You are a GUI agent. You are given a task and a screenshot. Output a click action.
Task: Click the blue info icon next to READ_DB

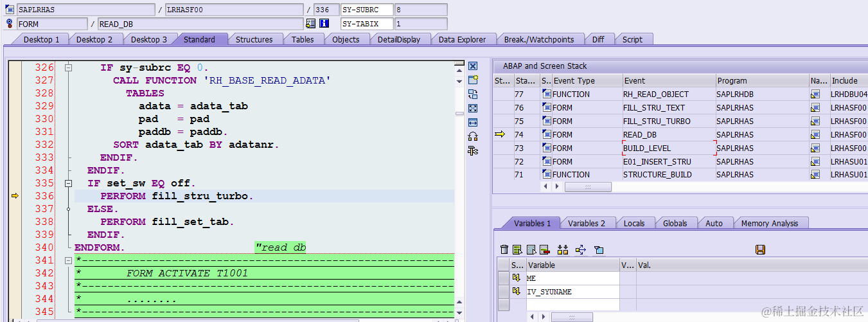[x=324, y=24]
